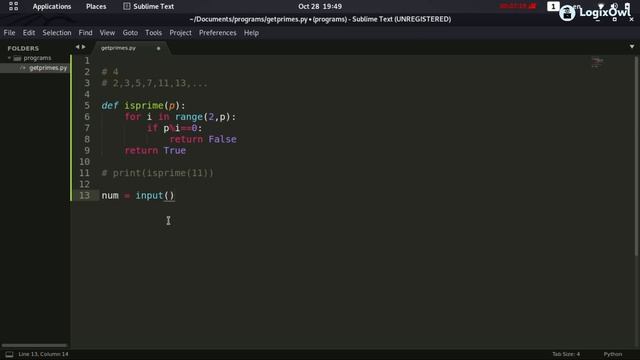Click line number 13 in the gutter
The width and height of the screenshot is (640, 360).
tap(84, 196)
